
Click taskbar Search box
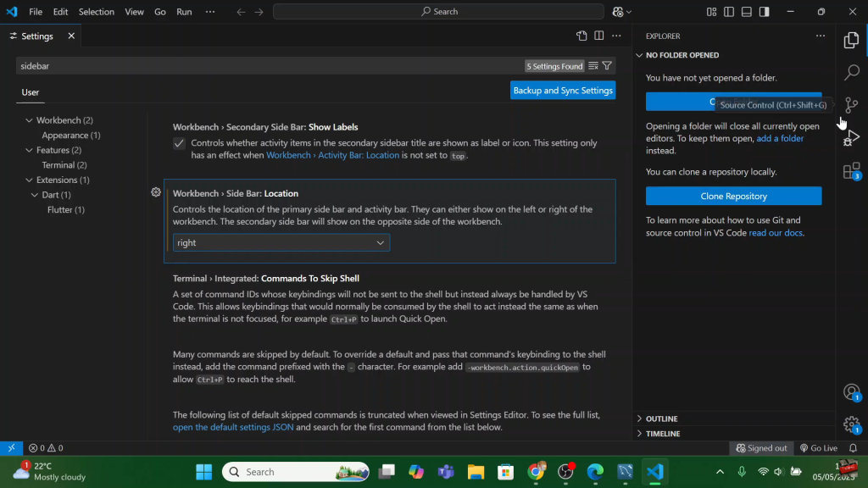[296, 472]
